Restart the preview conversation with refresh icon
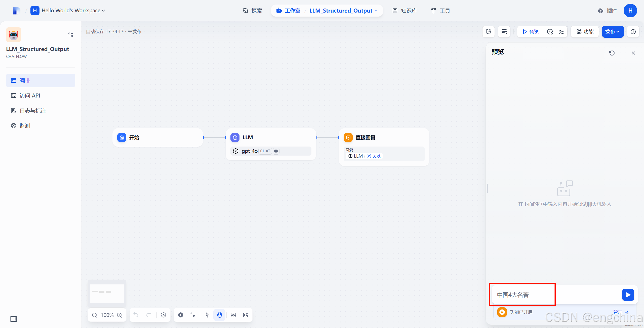The height and width of the screenshot is (328, 644). 612,53
